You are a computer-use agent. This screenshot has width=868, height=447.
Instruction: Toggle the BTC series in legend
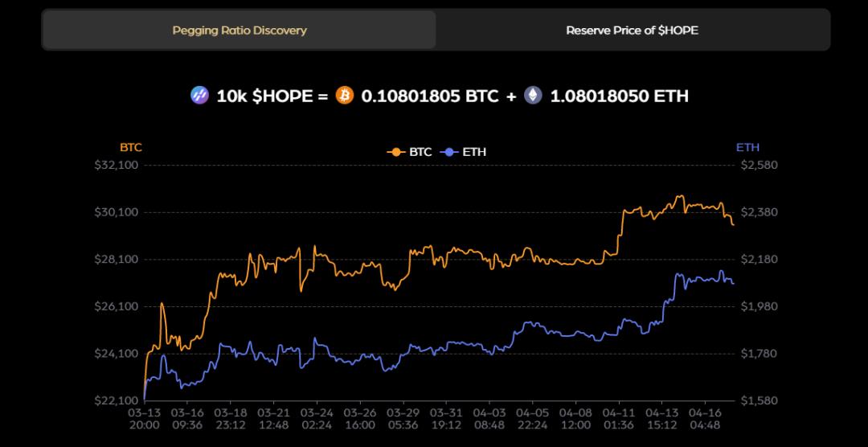(x=410, y=151)
